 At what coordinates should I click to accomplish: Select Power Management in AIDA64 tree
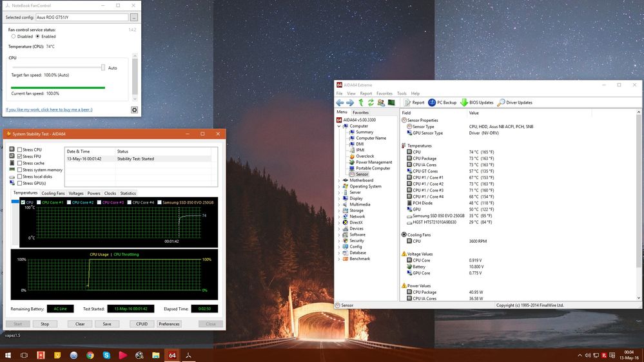(x=374, y=162)
